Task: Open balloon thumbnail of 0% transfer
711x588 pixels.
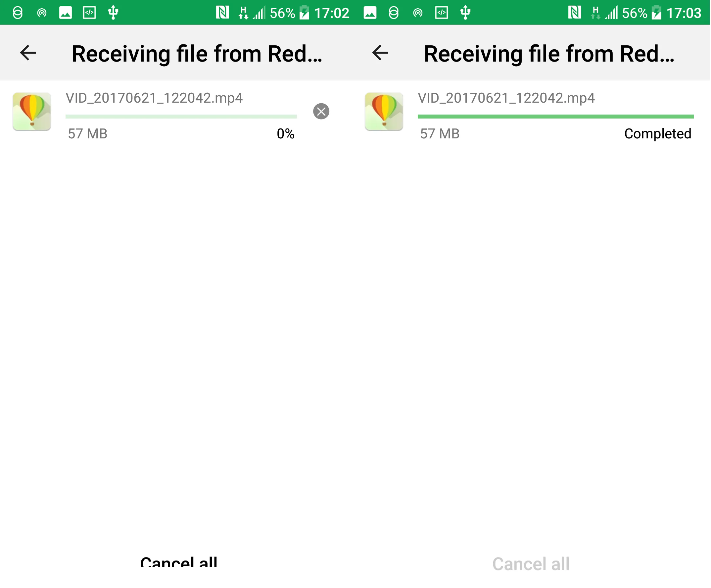Action: (32, 112)
